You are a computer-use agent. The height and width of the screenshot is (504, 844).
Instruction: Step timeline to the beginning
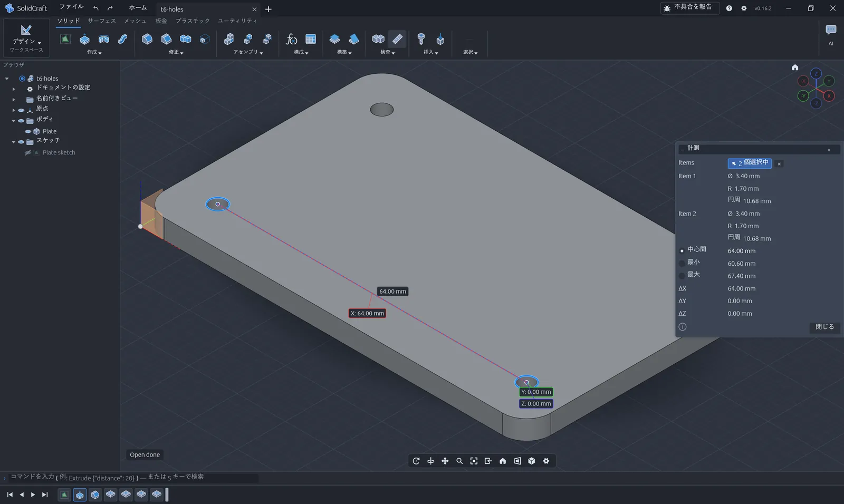click(9, 495)
